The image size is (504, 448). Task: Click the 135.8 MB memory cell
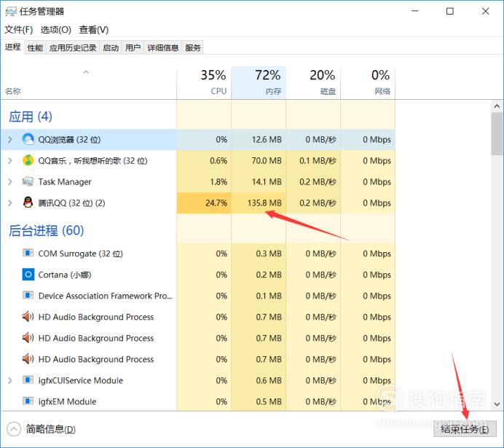pos(259,203)
